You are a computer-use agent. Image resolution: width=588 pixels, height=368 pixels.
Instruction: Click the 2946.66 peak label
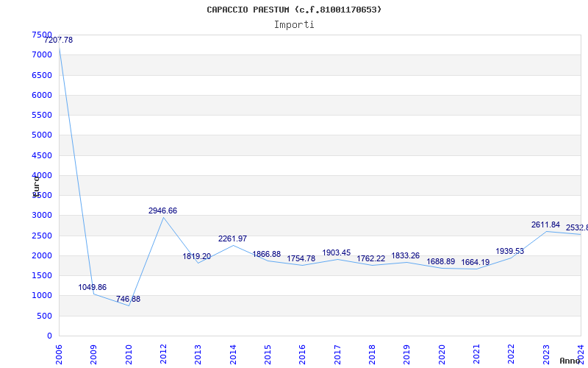162,210
